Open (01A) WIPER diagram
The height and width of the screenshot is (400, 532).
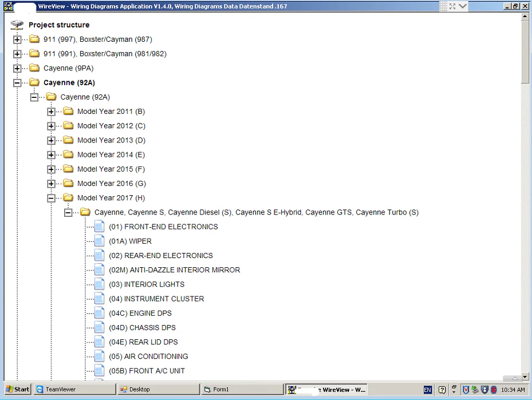coord(130,241)
